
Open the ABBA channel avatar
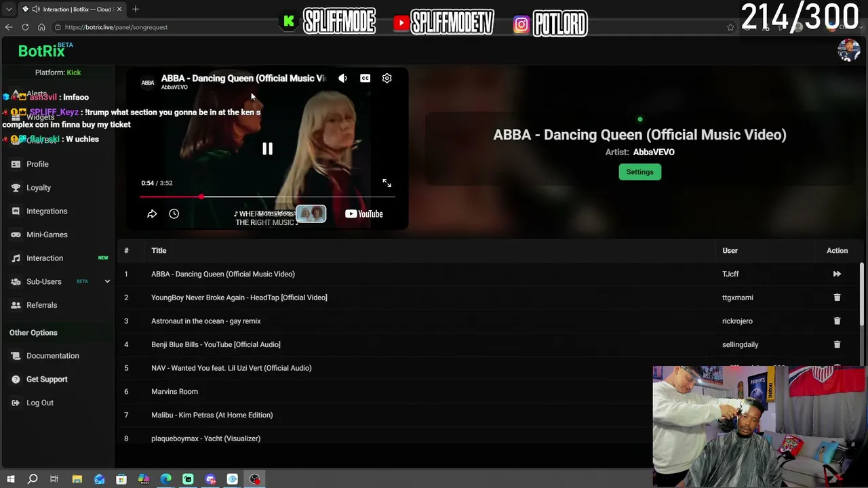click(x=147, y=82)
